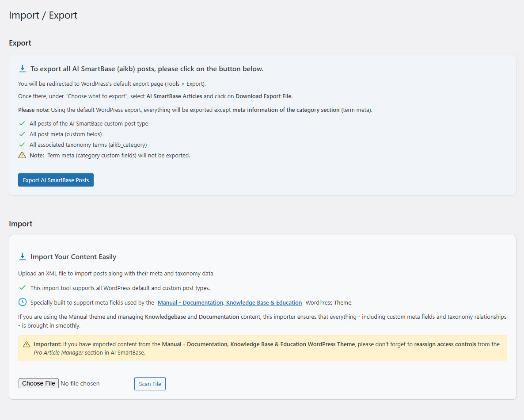
Task: Click 'reassign access controls' bold text
Action: [x=445, y=344]
